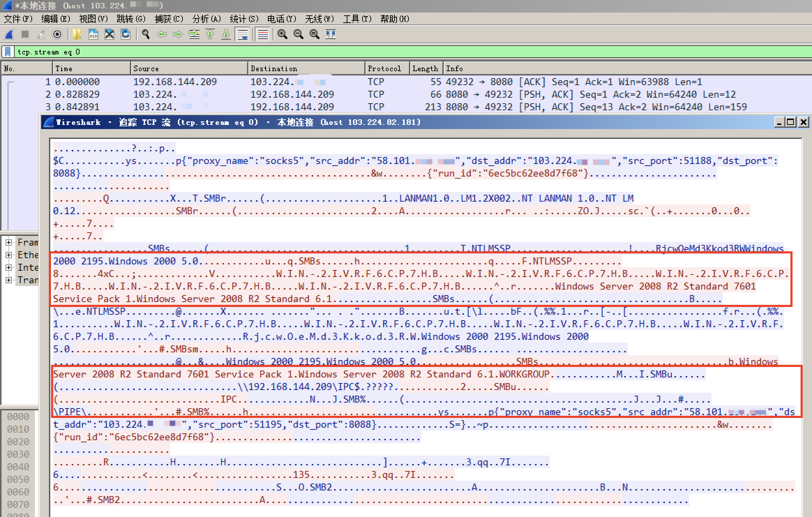Click the find packet magnifier icon

pos(146,34)
